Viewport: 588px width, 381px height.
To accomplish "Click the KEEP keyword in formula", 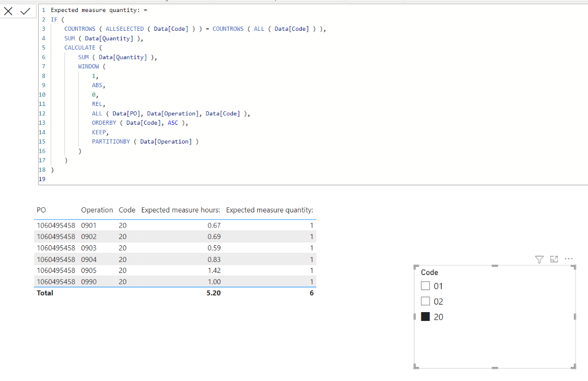I will click(99, 132).
